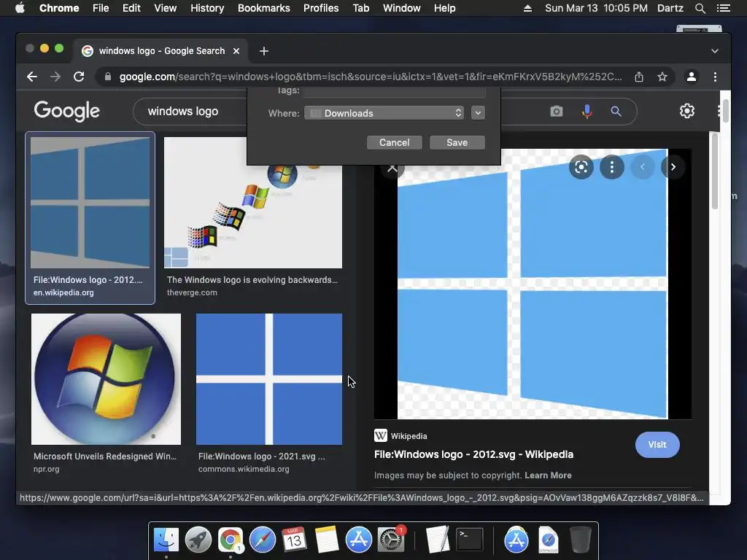Click the Tags input field
747x560 pixels.
click(x=395, y=91)
